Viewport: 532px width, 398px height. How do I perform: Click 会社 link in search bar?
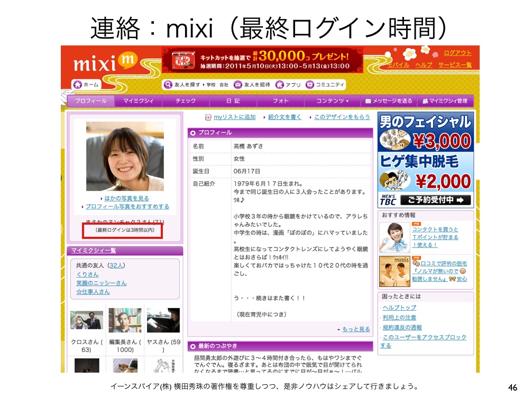pyautogui.click(x=224, y=85)
